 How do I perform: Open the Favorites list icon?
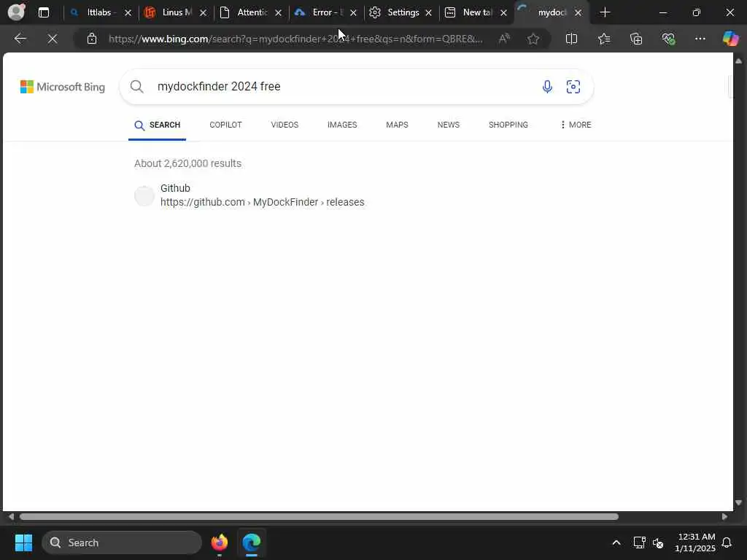[603, 39]
